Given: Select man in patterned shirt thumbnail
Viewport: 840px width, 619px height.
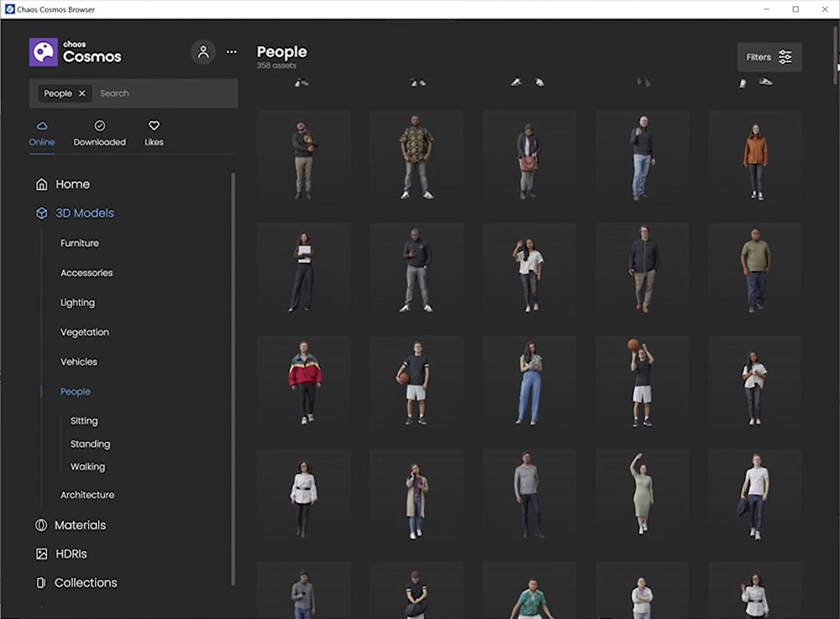Looking at the screenshot, I should 417,157.
